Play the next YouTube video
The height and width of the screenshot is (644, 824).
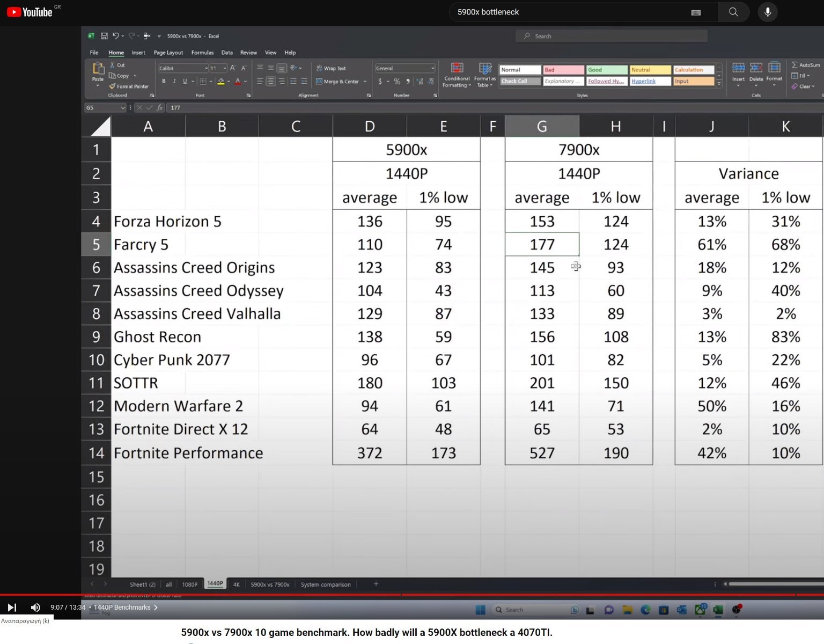tap(12, 608)
